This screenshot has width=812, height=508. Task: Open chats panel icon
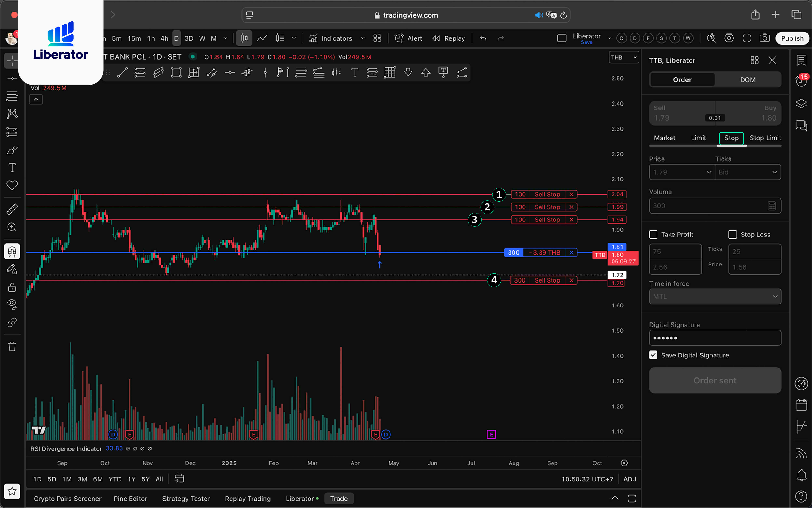801,125
